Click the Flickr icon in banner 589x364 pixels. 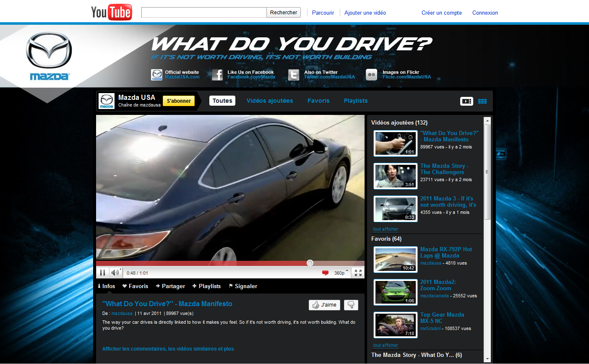[372, 75]
